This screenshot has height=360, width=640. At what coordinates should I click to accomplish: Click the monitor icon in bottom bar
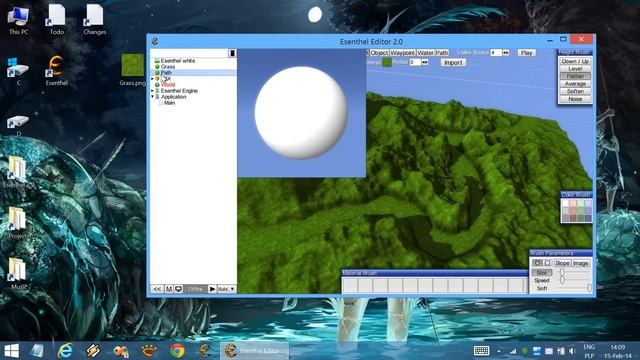point(178,289)
